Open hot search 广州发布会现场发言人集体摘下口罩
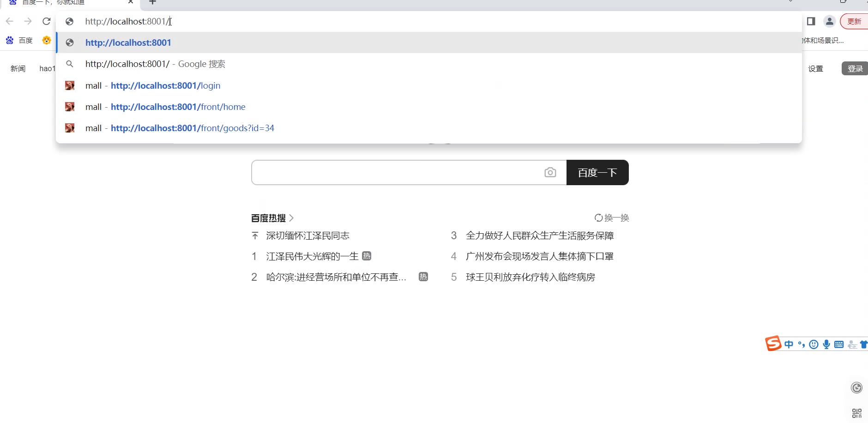The image size is (868, 423). pos(540,256)
